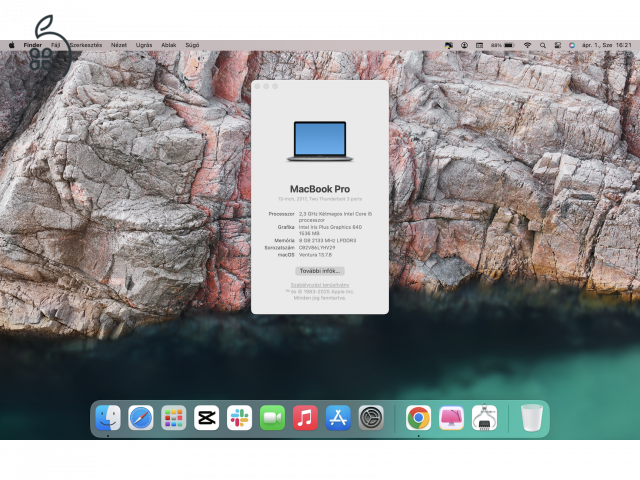Click the Ventura 13.7.8 version text
This screenshot has width=640, height=480.
[315, 255]
